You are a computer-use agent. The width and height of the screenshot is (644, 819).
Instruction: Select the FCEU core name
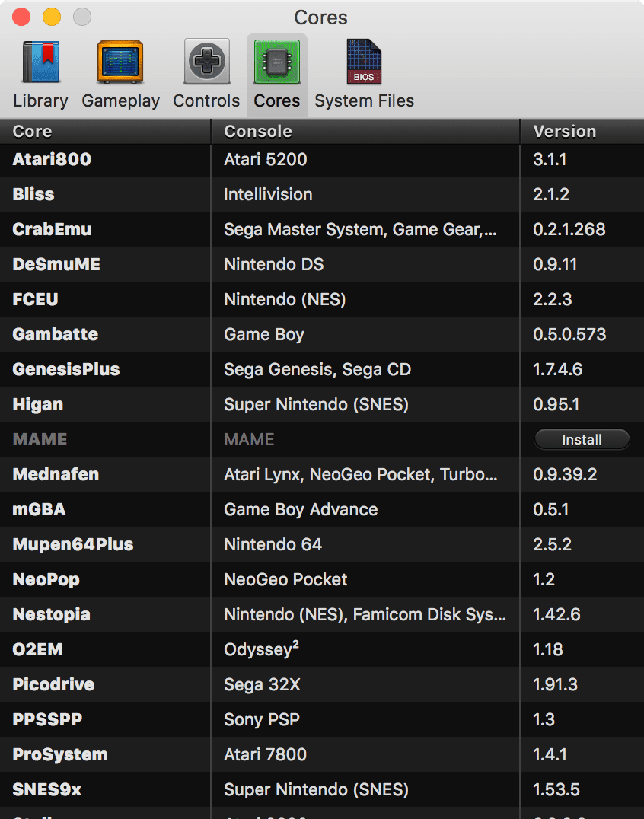pos(35,299)
